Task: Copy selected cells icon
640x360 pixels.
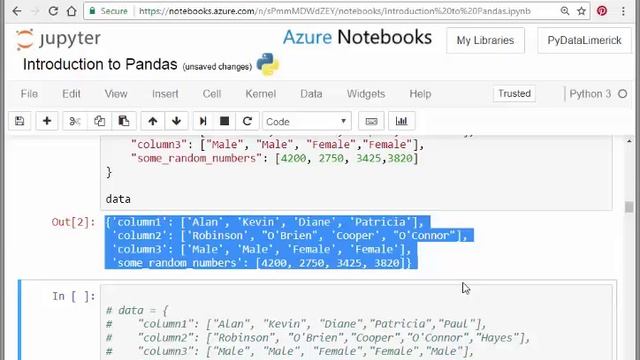Action: tap(99, 121)
